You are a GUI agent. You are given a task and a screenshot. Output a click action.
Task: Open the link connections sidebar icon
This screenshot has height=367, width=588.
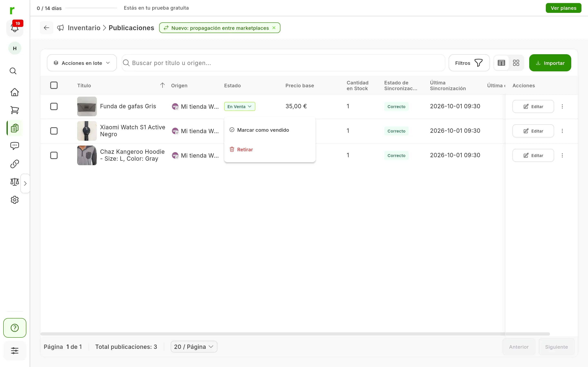pos(14,164)
